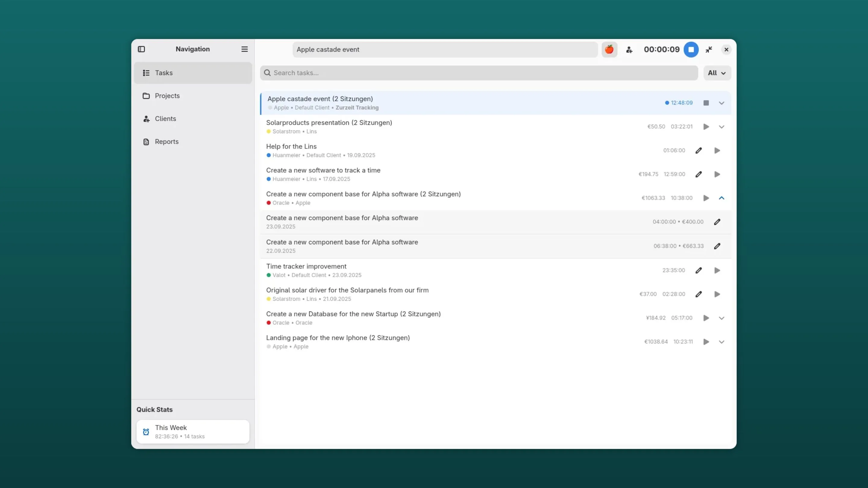
Task: Start timer for Time tracker improvement
Action: tap(717, 270)
